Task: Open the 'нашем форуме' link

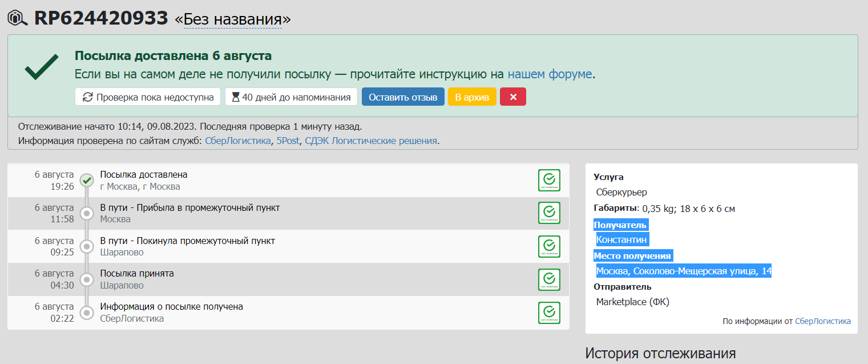Action: (x=550, y=74)
